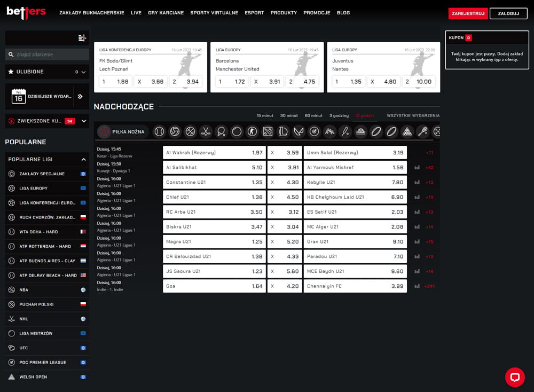This screenshot has width=534, height=392.
Task: Choose the ice hockey sticks icon
Action: tap(206, 131)
